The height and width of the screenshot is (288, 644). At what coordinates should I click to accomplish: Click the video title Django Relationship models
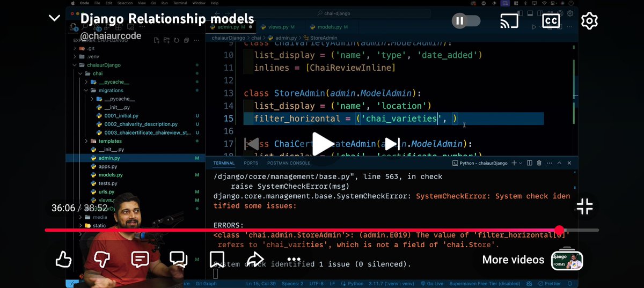tap(167, 19)
